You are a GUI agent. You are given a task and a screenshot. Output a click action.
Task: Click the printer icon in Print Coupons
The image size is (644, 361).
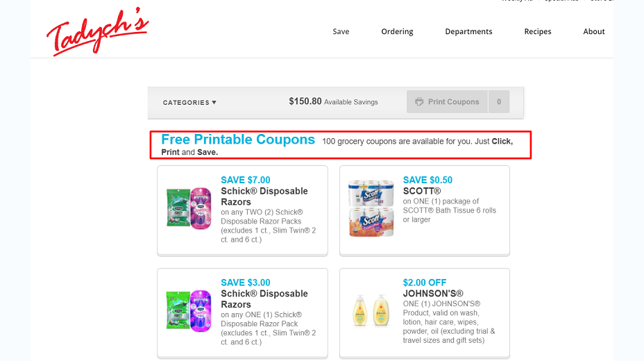click(x=419, y=102)
